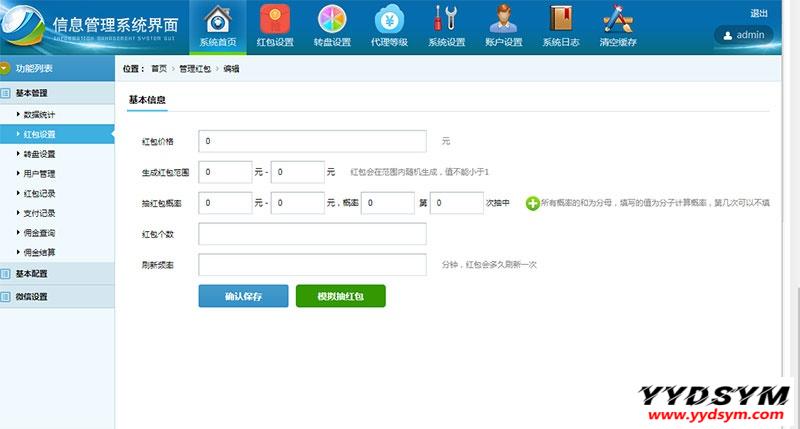Viewport: 800px width, 429px height.
Task: Click the 红包价格 input field
Action: pos(312,141)
